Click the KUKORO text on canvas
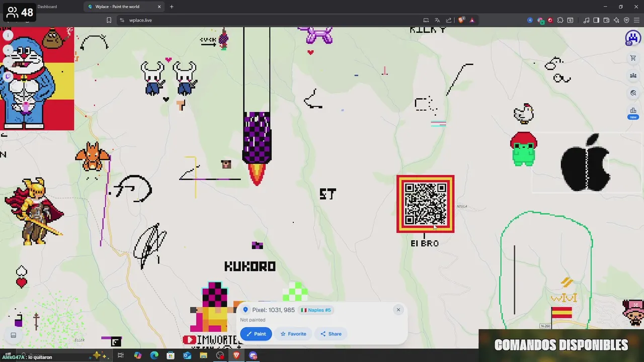The height and width of the screenshot is (362, 644). coord(250,266)
